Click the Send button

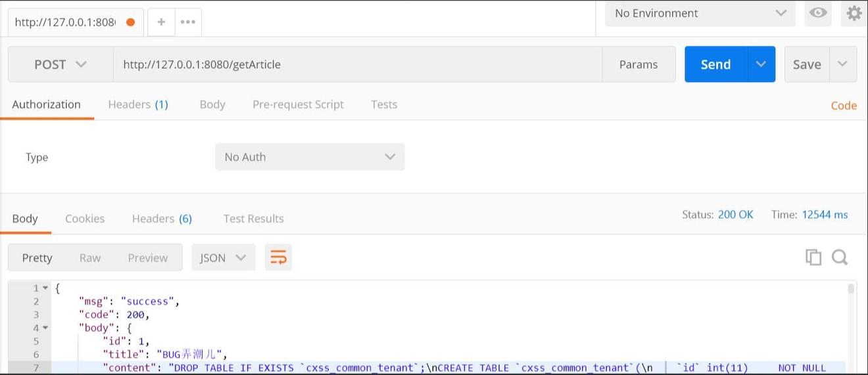pyautogui.click(x=715, y=64)
